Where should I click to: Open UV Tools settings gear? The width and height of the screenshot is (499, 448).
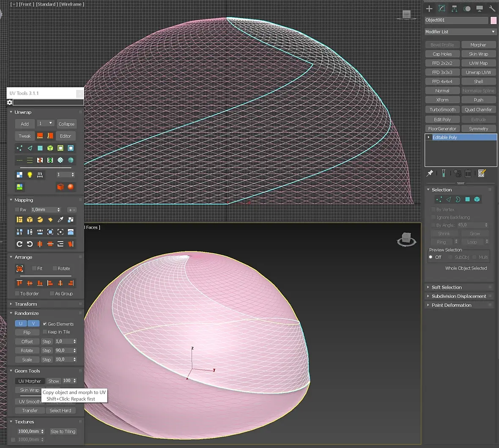10,102
